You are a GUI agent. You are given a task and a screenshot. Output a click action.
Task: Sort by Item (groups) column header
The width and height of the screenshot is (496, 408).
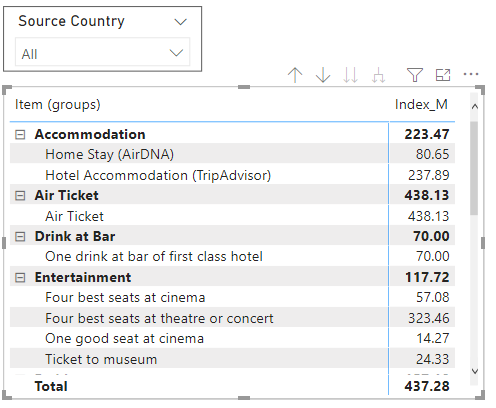tap(58, 105)
